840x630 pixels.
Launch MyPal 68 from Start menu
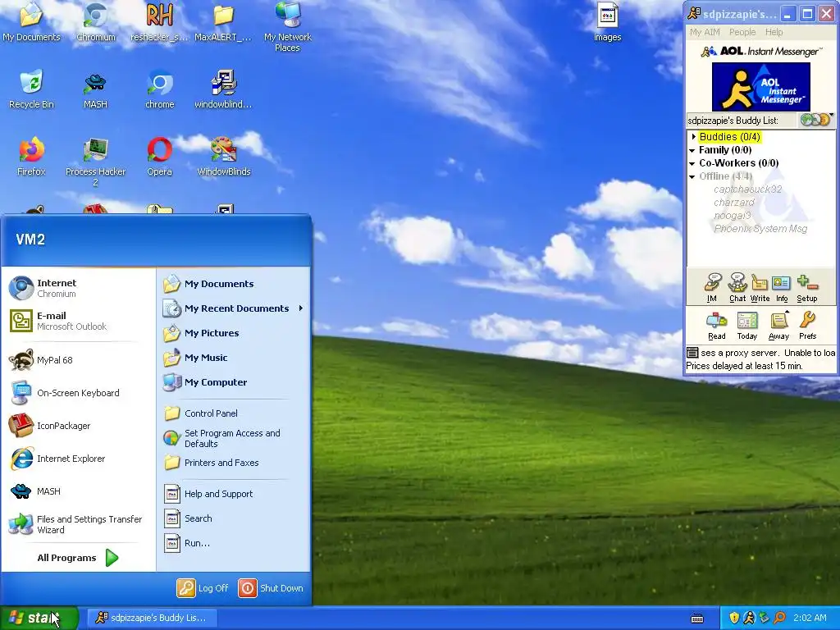click(x=78, y=360)
